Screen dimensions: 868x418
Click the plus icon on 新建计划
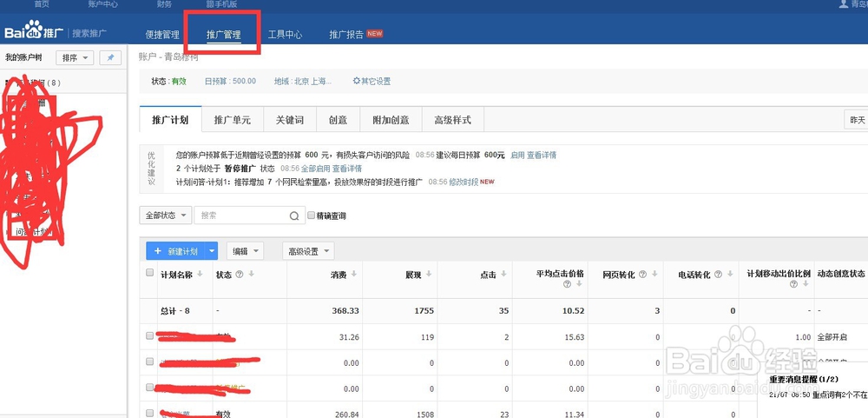158,251
